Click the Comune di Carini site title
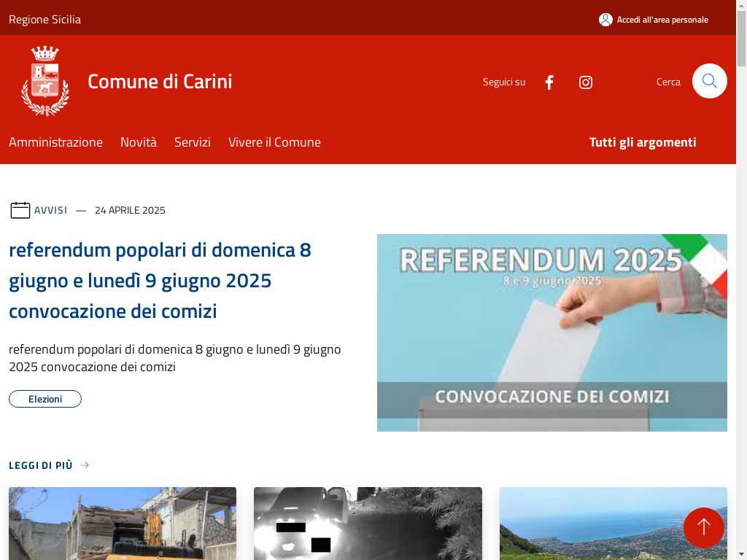The height and width of the screenshot is (560, 747). coord(160,82)
